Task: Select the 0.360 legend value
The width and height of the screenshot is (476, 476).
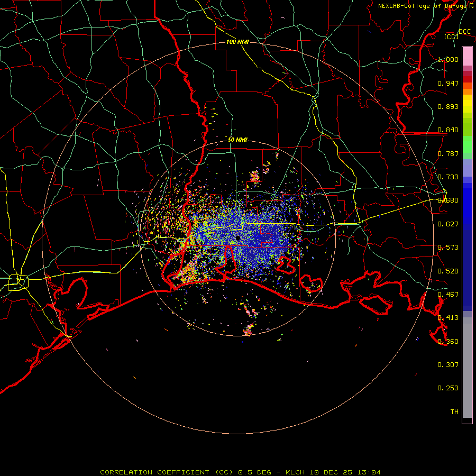Action: [448, 342]
